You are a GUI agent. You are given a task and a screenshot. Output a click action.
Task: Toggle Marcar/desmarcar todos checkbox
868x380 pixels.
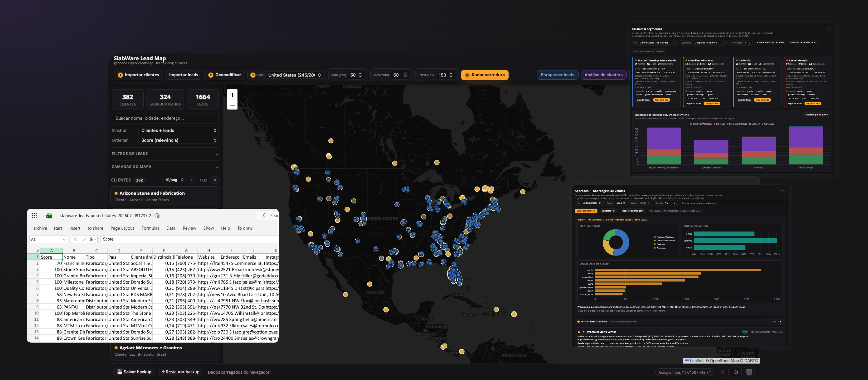579,322
